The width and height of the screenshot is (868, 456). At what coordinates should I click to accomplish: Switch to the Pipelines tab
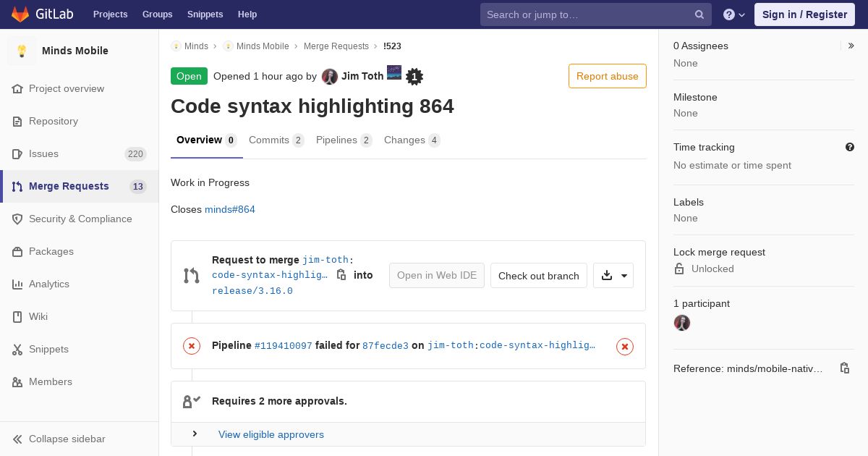pyautogui.click(x=344, y=140)
